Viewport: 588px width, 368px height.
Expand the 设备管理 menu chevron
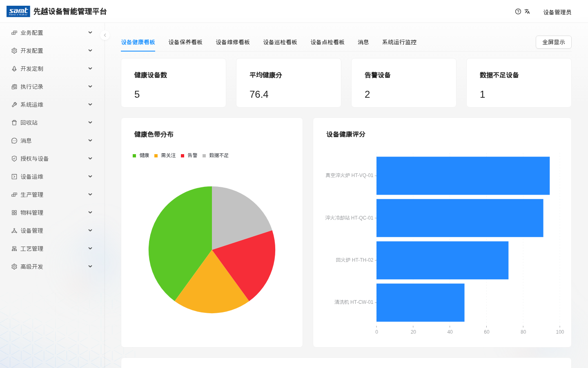(x=90, y=231)
